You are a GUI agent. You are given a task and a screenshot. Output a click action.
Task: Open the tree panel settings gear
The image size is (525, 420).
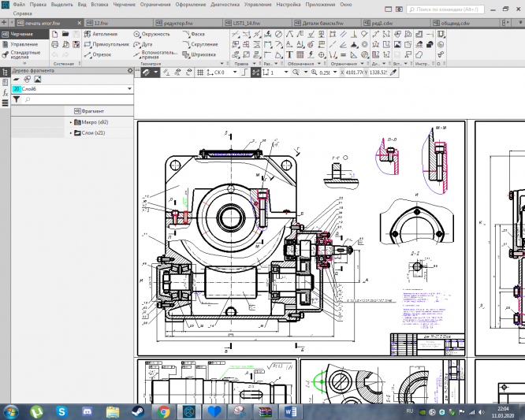click(x=130, y=71)
